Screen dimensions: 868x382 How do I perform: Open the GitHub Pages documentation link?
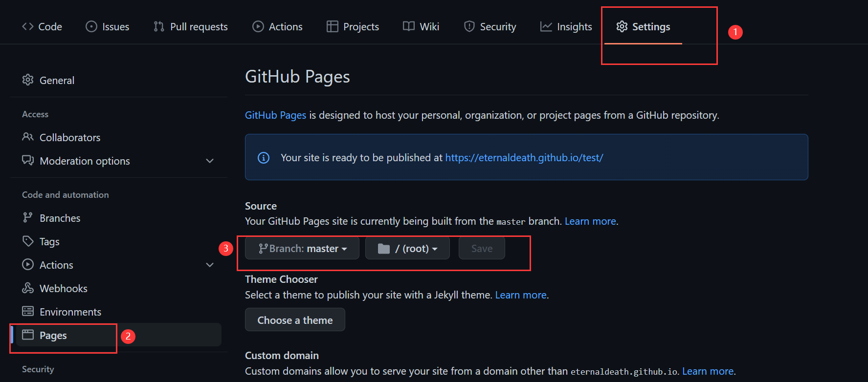[x=275, y=115]
